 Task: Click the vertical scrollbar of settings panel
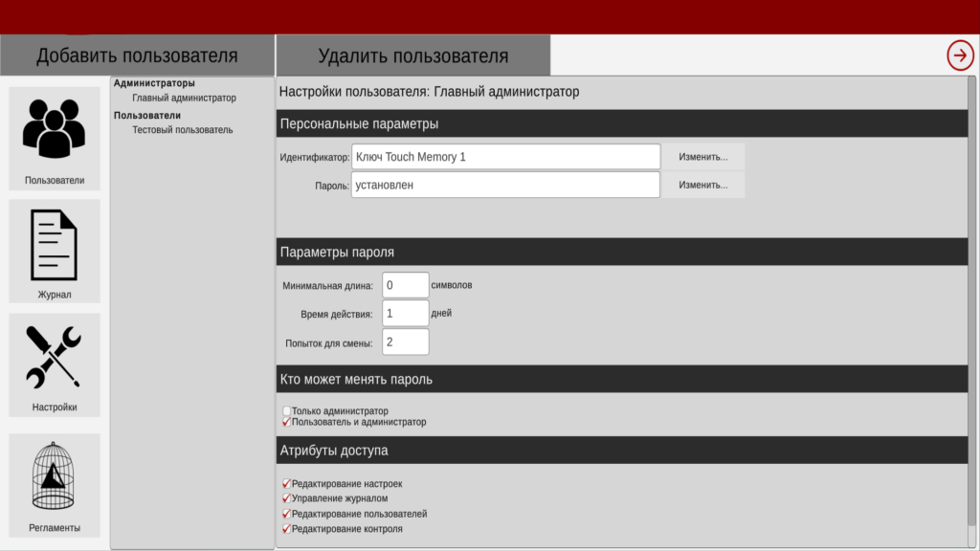[971, 287]
